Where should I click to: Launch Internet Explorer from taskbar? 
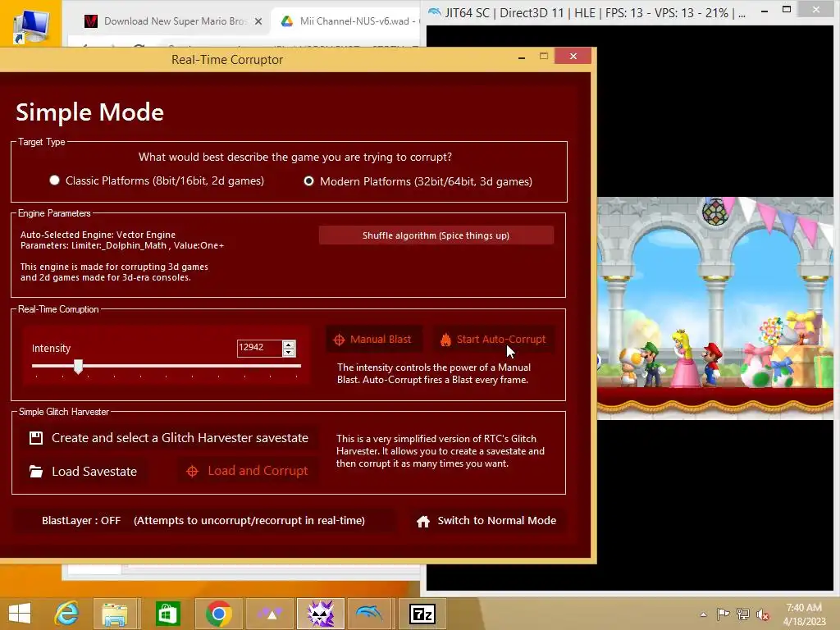pyautogui.click(x=66, y=614)
